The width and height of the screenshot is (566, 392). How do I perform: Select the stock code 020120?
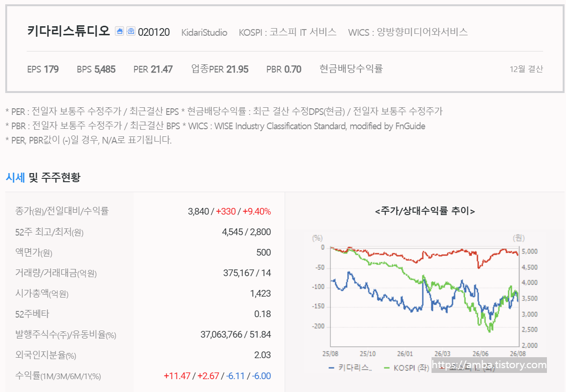154,32
